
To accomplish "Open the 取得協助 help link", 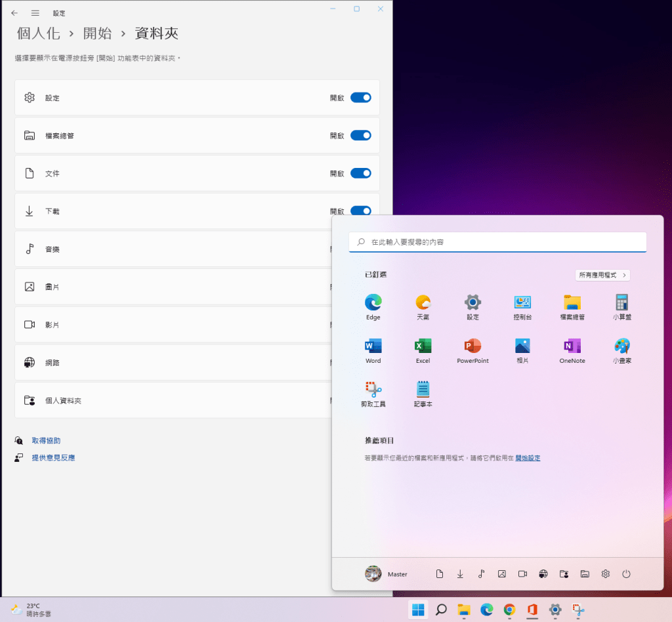I will pyautogui.click(x=46, y=441).
